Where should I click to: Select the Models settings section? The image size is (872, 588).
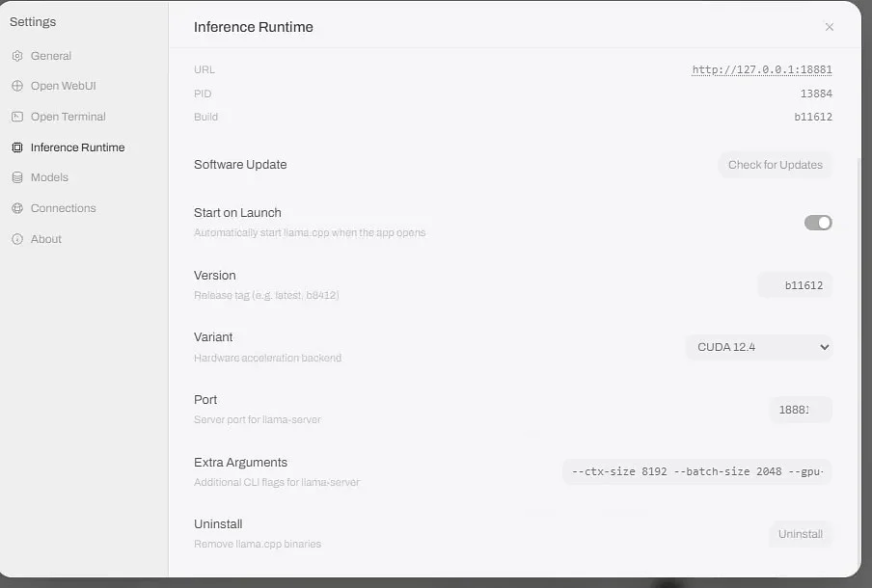(x=49, y=177)
